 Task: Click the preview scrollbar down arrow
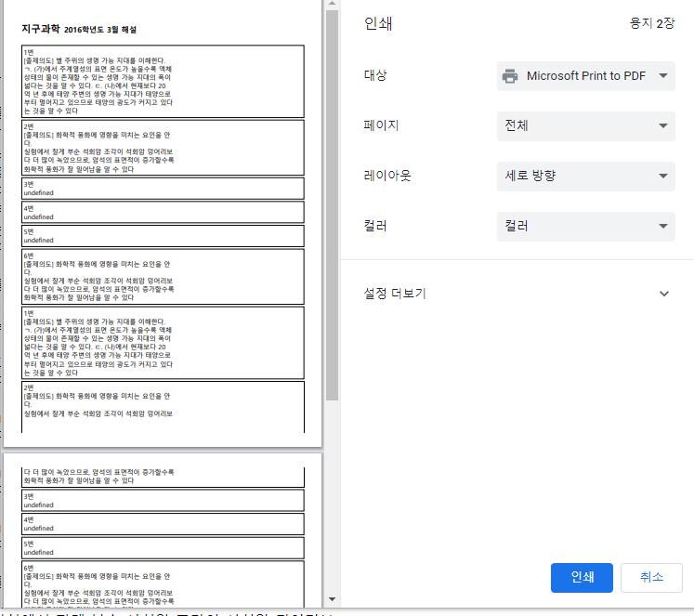click(332, 599)
